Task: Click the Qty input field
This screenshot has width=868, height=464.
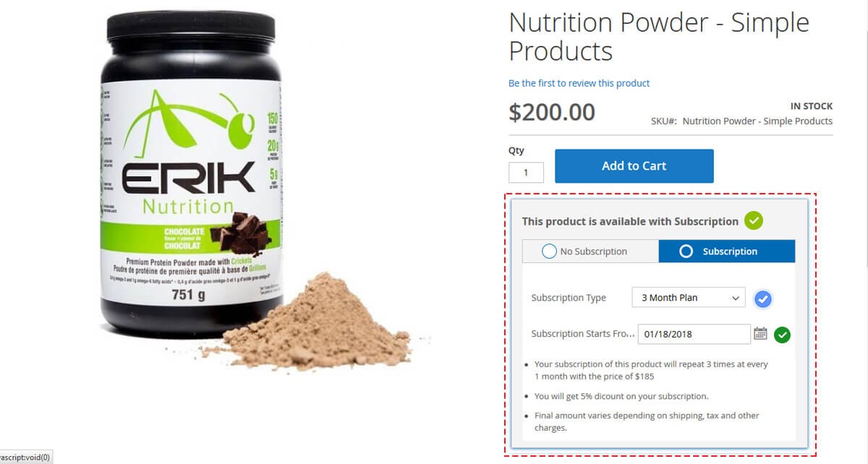Action: [x=526, y=172]
